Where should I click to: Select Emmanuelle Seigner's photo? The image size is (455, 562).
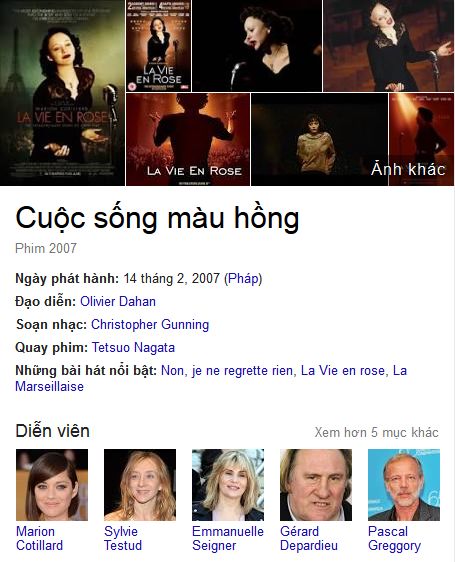click(228, 485)
